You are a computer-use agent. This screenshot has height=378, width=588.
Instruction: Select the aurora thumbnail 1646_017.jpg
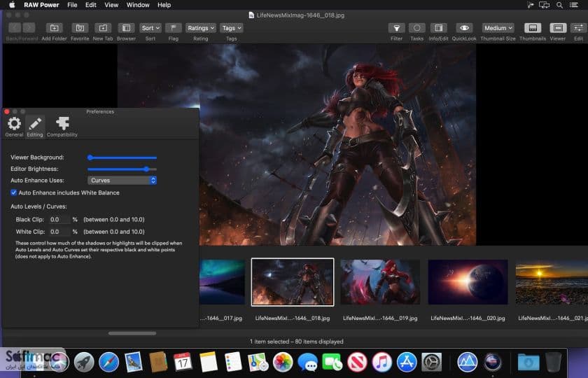(223, 282)
